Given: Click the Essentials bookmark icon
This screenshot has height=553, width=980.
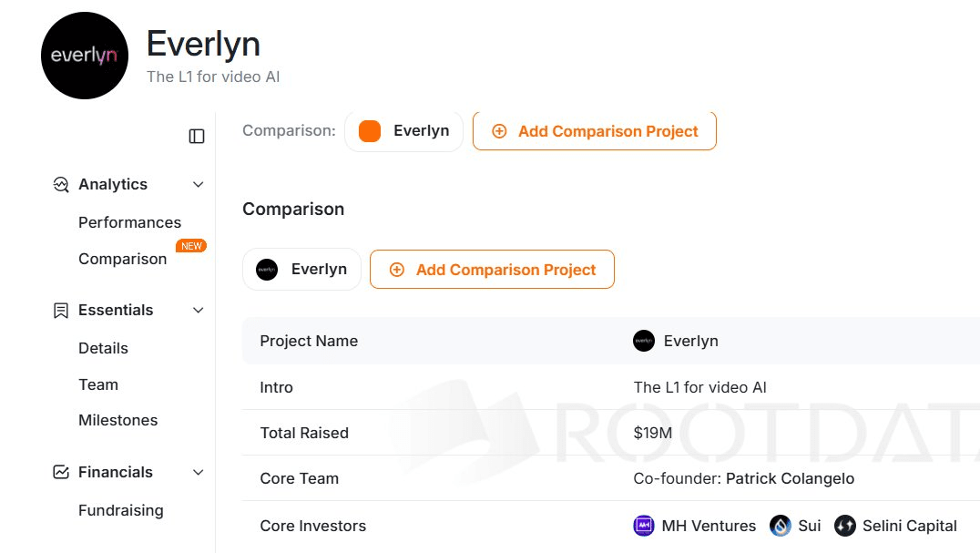Looking at the screenshot, I should click(61, 311).
